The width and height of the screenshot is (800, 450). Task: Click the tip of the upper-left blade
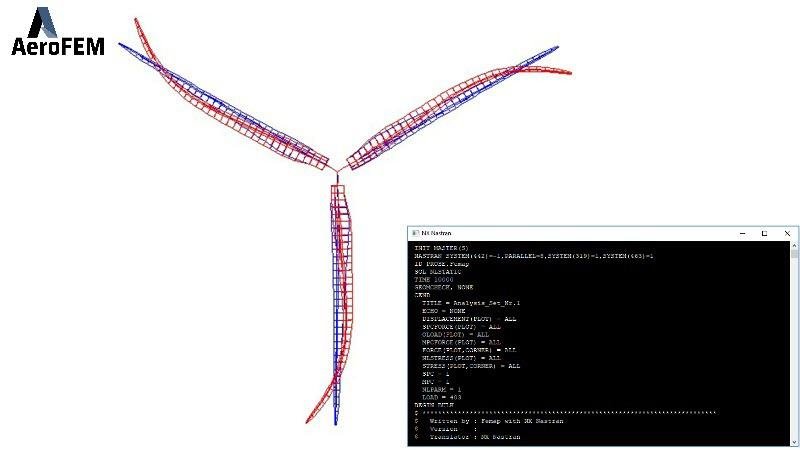pyautogui.click(x=122, y=43)
